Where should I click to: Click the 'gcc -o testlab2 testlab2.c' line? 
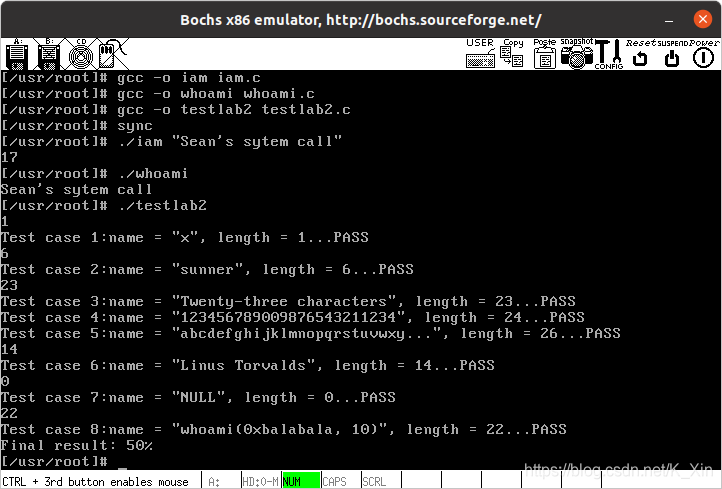pyautogui.click(x=175, y=110)
